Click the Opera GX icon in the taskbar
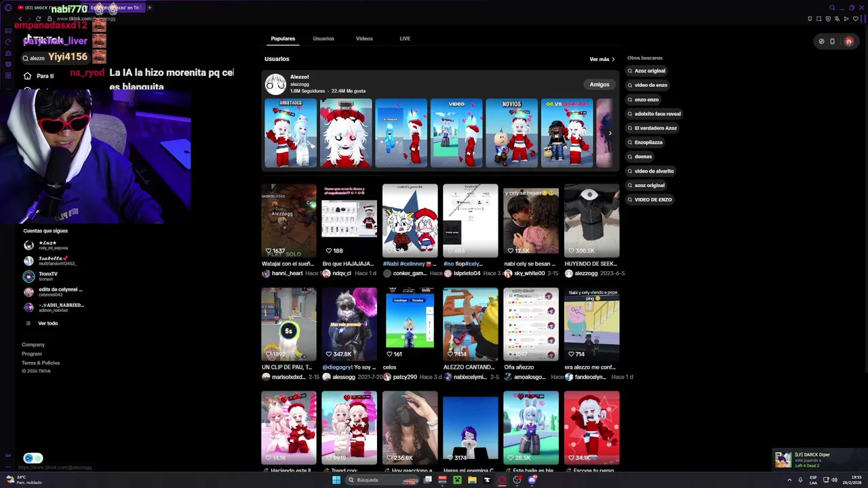Screen dimensions: 868x488 click(x=502, y=480)
